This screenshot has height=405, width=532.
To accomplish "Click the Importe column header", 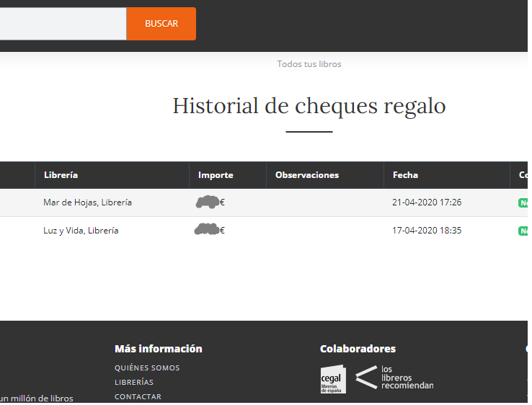I will point(228,175).
